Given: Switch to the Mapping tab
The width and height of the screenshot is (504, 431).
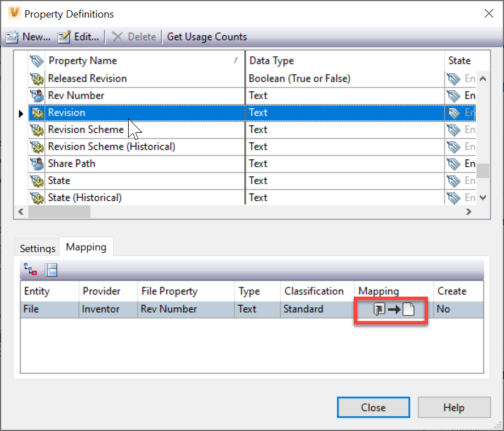Looking at the screenshot, I should coord(86,247).
